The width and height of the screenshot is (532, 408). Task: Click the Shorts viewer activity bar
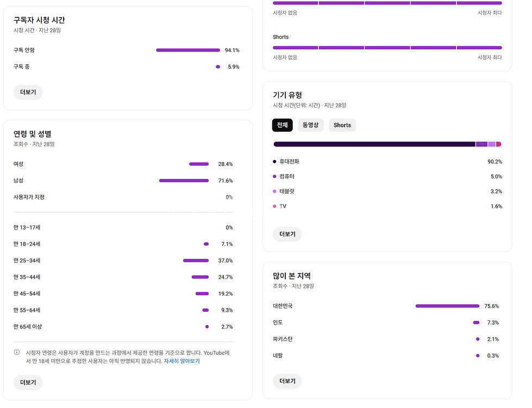pyautogui.click(x=387, y=47)
